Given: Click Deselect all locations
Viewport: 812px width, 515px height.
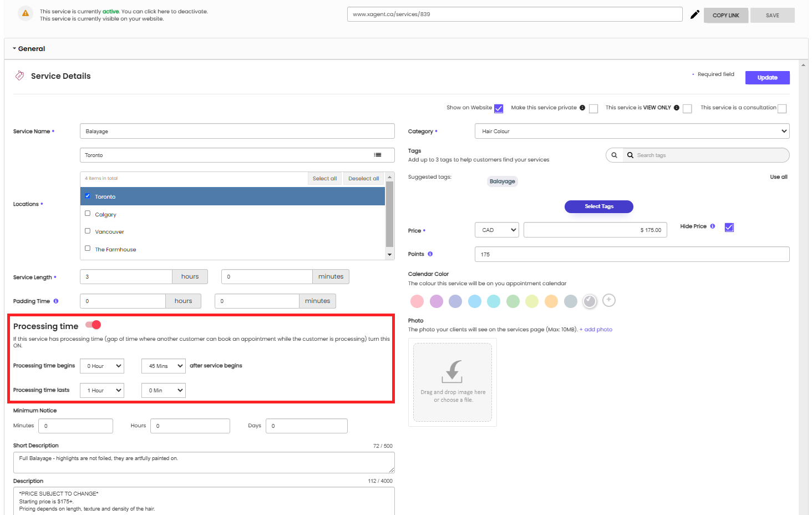Looking at the screenshot, I should pyautogui.click(x=363, y=179).
